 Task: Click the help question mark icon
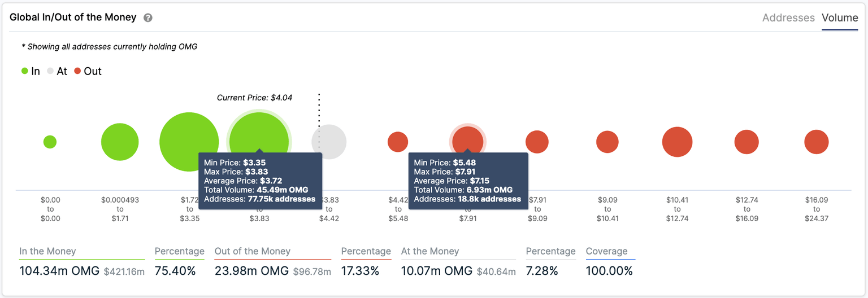pos(148,18)
